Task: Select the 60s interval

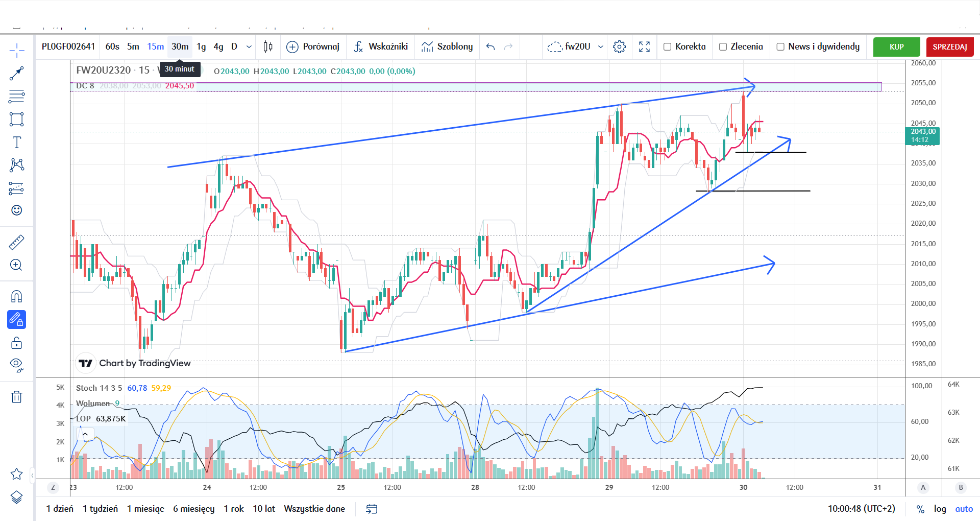Action: coord(112,46)
